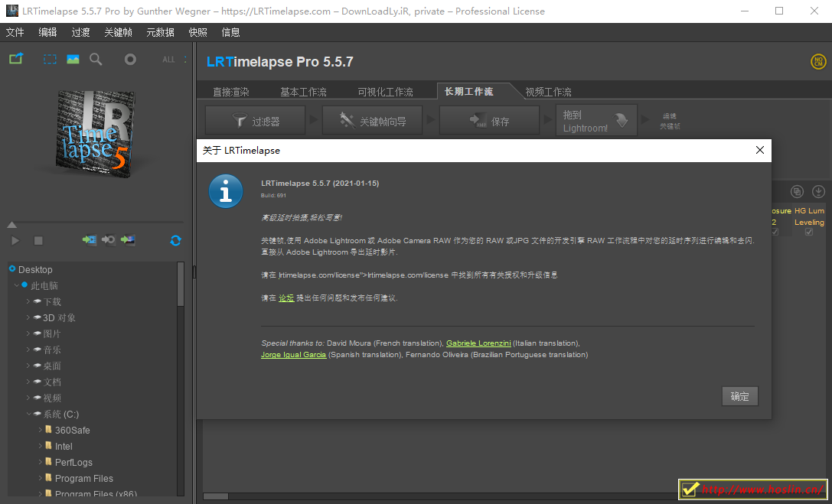The height and width of the screenshot is (504, 832).
Task: Click the green export-to-window icon
Action: 16,59
